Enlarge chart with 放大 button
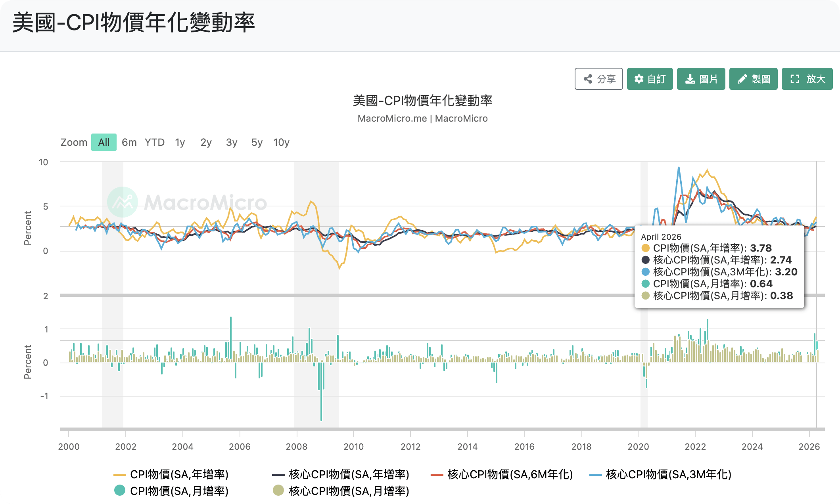840x504 pixels. pos(807,79)
